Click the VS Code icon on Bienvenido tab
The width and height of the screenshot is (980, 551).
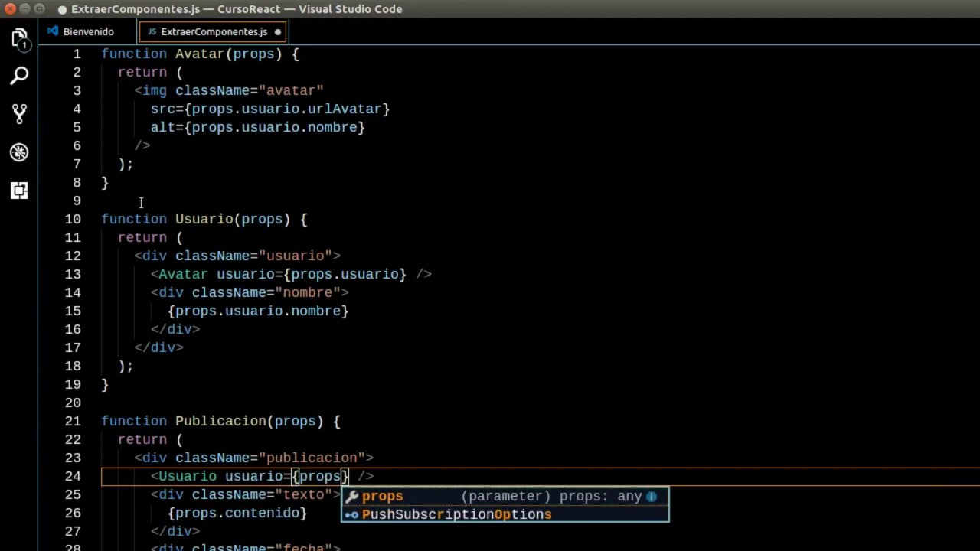(x=53, y=31)
